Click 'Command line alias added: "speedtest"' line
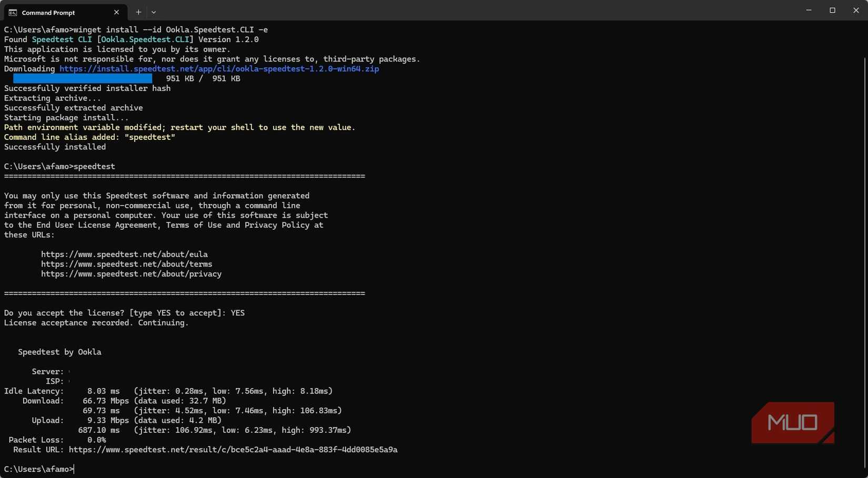Image resolution: width=868 pixels, height=478 pixels. tap(89, 137)
